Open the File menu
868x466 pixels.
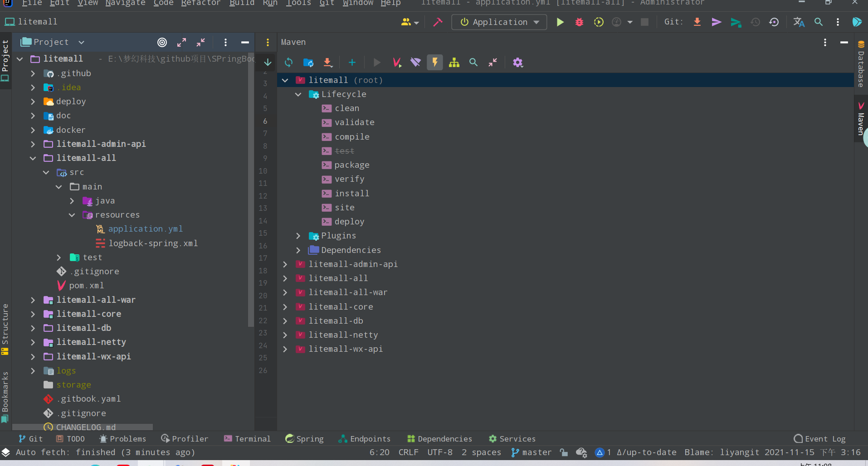32,3
